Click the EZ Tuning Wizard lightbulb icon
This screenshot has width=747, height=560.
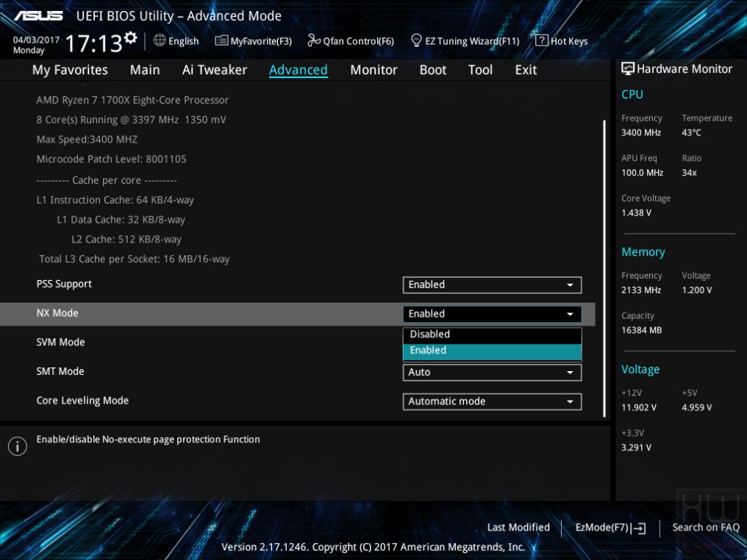[416, 40]
